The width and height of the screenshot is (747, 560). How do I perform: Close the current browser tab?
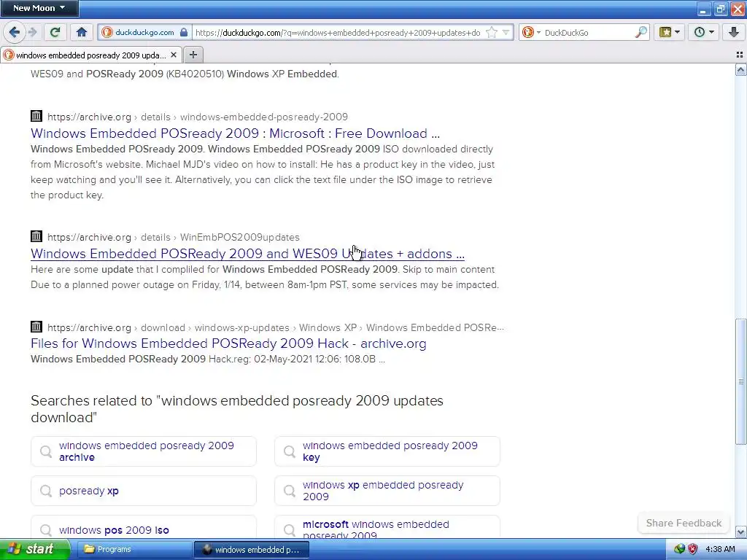coord(174,55)
